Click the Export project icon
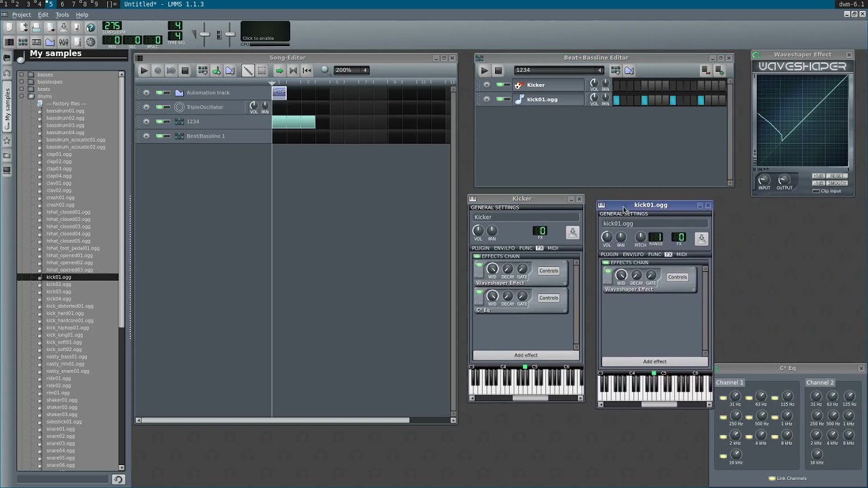 [x=77, y=27]
